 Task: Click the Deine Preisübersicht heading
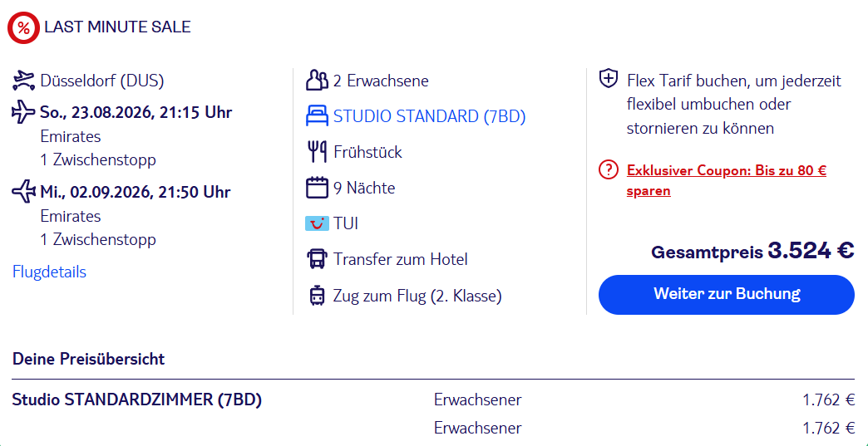[x=89, y=360]
